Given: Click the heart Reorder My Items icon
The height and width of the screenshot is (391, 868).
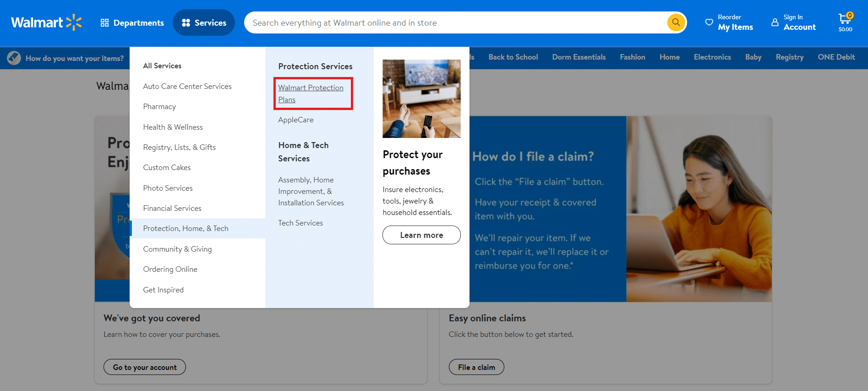Looking at the screenshot, I should pyautogui.click(x=709, y=22).
